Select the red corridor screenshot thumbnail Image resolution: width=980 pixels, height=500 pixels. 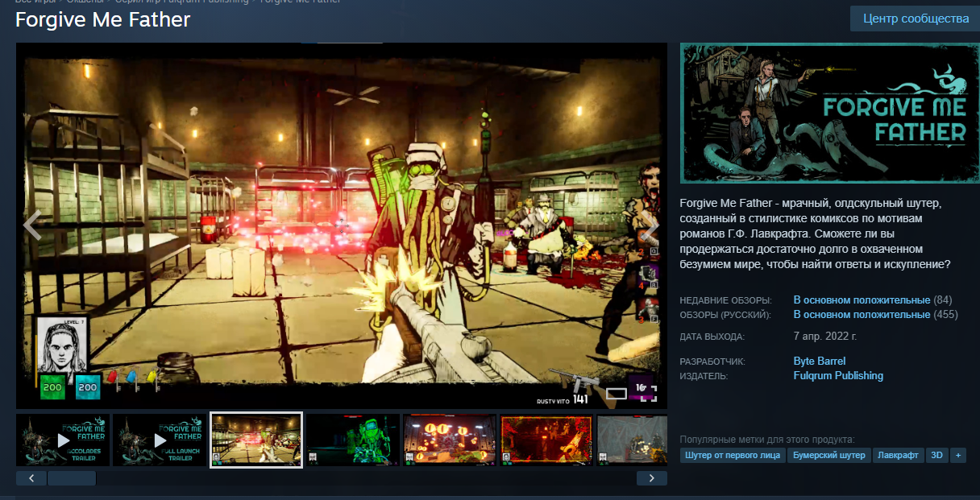(546, 440)
